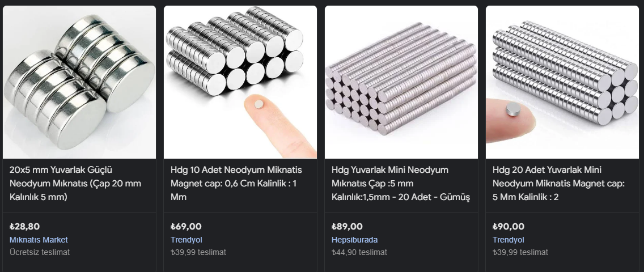Select the ₺89,00 price
The height and width of the screenshot is (272, 644).
click(347, 227)
